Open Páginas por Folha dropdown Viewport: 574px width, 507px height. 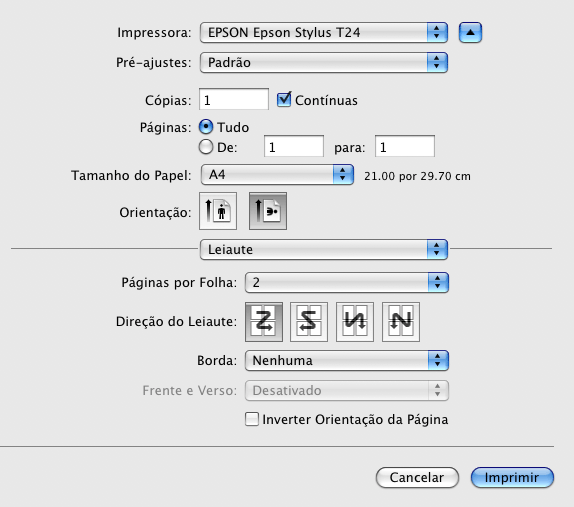coord(347,282)
